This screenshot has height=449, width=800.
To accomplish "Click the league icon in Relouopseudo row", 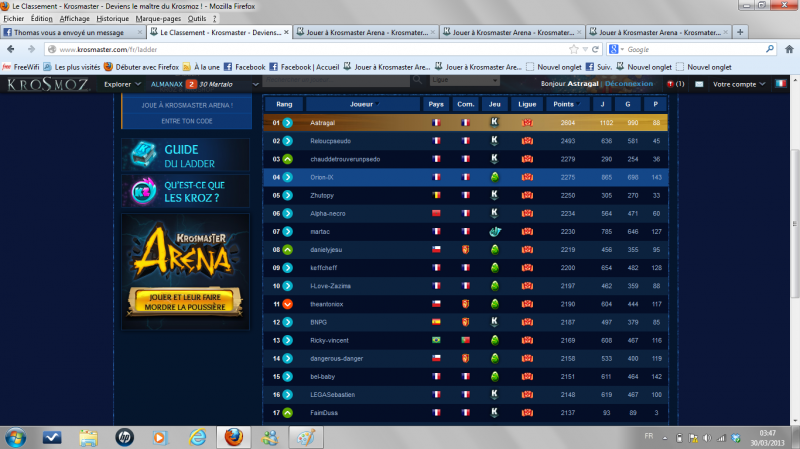I will [x=527, y=141].
